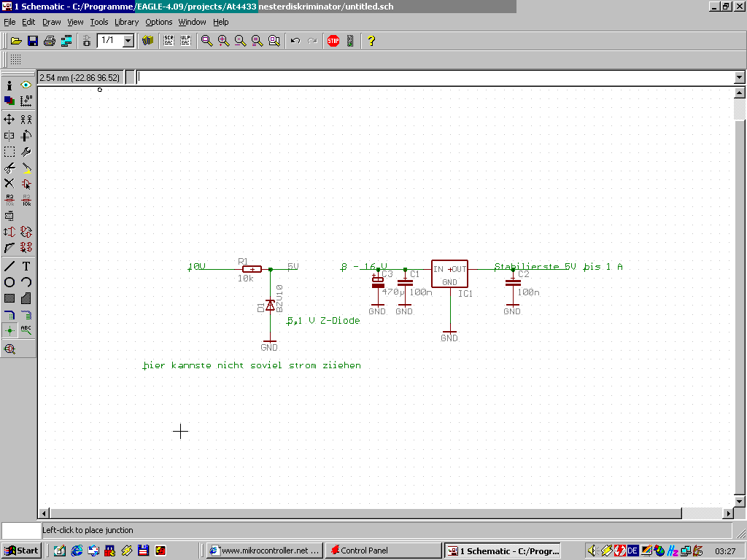Screen dimensions: 747x560
Task: Select the Mark tool
Action: 26,101
